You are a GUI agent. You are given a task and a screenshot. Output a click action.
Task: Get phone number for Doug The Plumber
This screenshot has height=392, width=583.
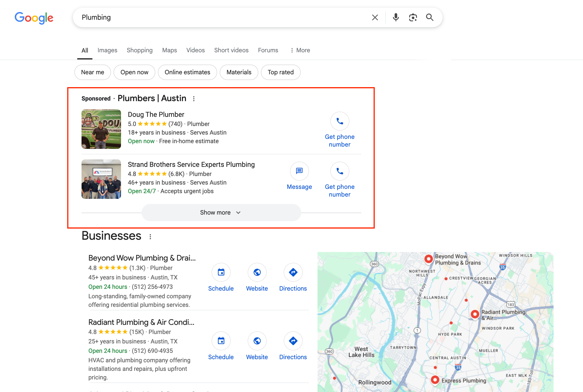(340, 122)
